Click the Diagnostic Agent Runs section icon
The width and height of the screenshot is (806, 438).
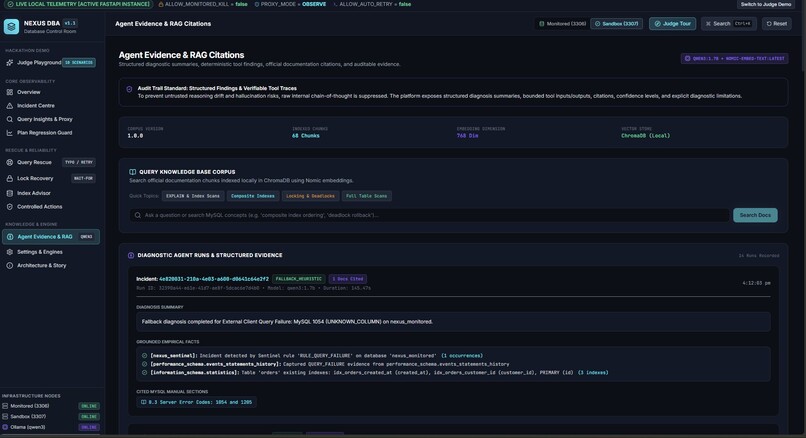click(131, 255)
